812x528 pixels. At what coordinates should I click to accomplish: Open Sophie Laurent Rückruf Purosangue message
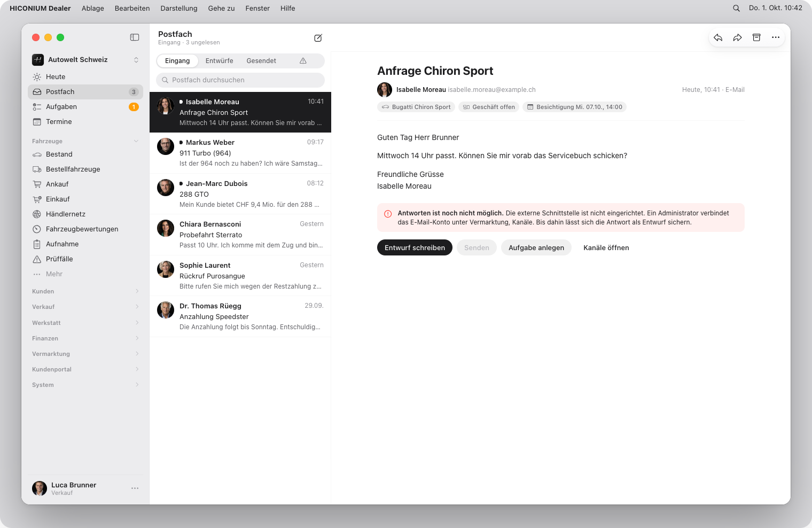pyautogui.click(x=240, y=276)
